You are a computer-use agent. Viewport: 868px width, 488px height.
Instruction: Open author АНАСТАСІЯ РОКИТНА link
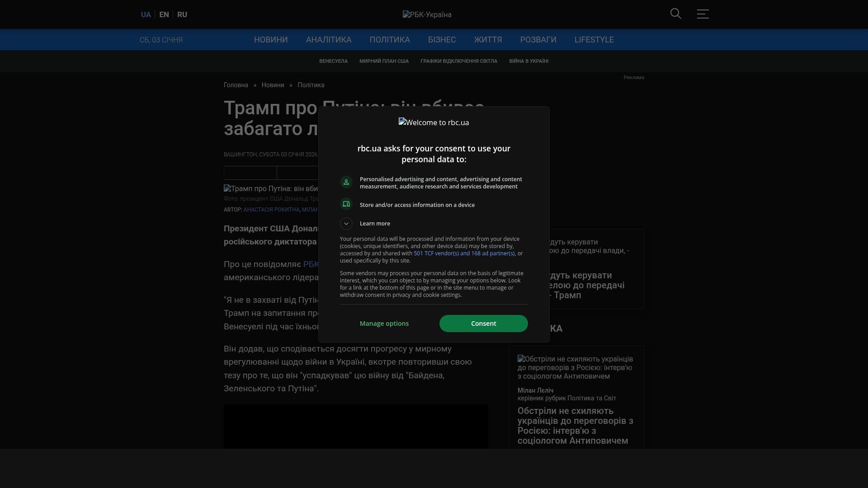271,210
